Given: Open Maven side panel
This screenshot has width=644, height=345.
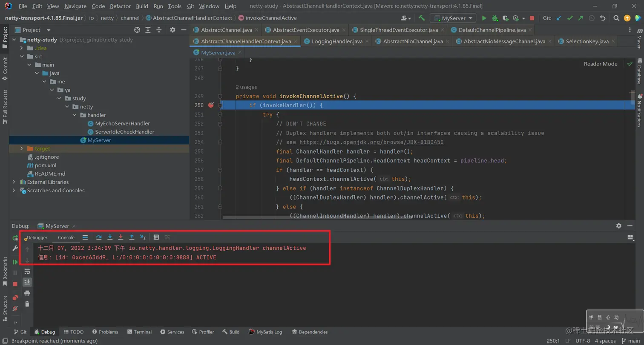Looking at the screenshot, I should [x=639, y=40].
